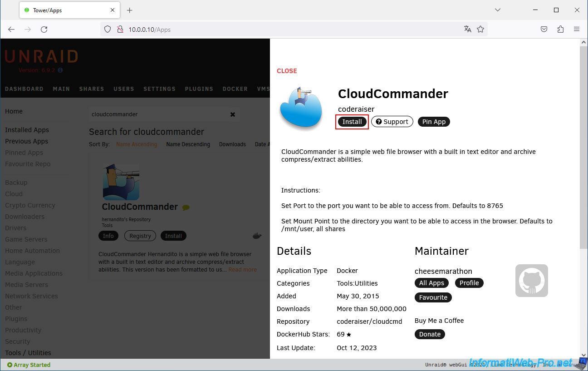Select the Tools / Utilities category
This screenshot has height=371, width=588.
point(28,353)
